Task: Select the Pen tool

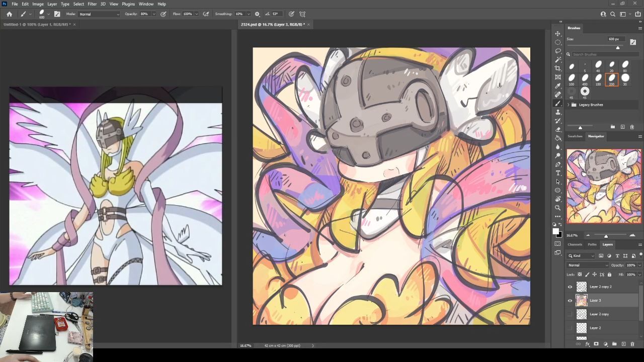Action: click(557, 164)
